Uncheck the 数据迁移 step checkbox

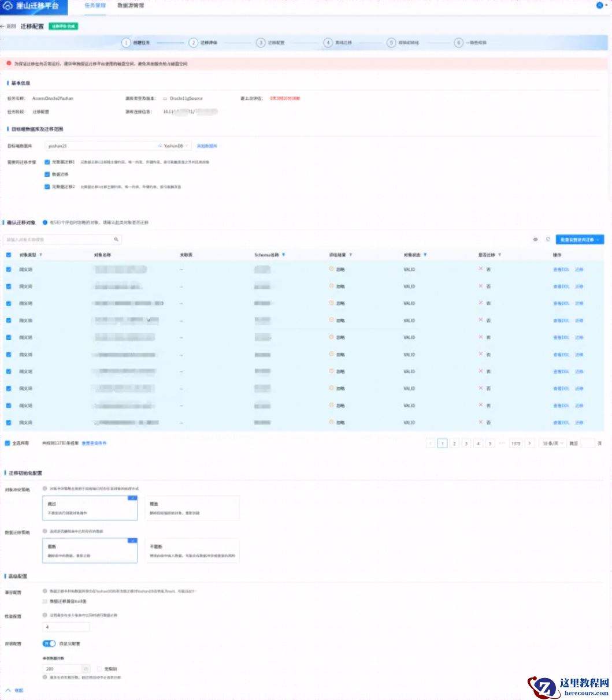pyautogui.click(x=47, y=174)
